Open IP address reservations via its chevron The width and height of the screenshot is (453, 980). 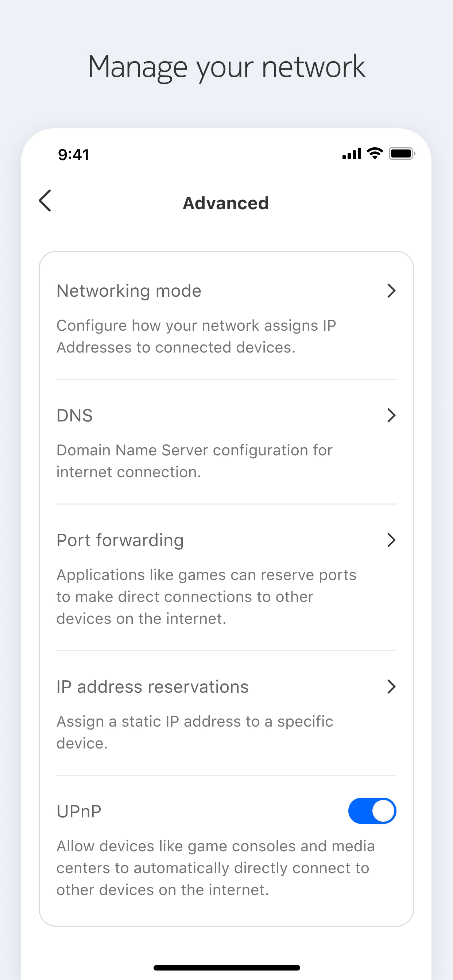coord(391,686)
